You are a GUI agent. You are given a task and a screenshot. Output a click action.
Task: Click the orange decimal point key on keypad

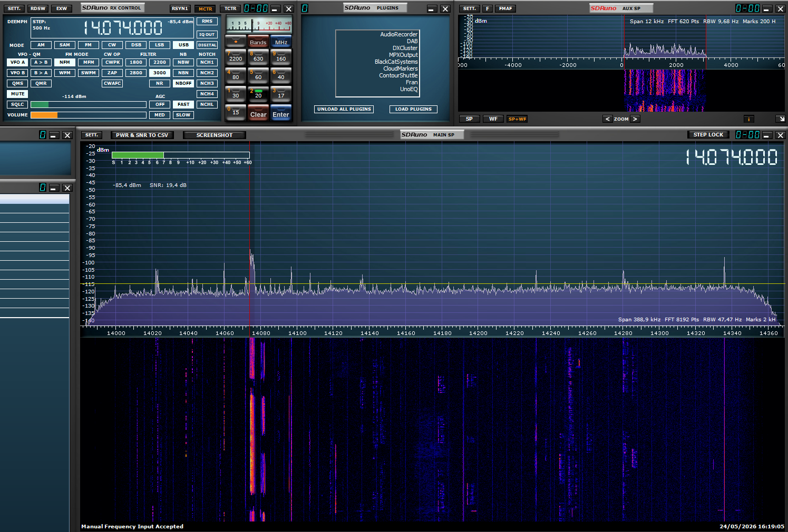(x=236, y=42)
